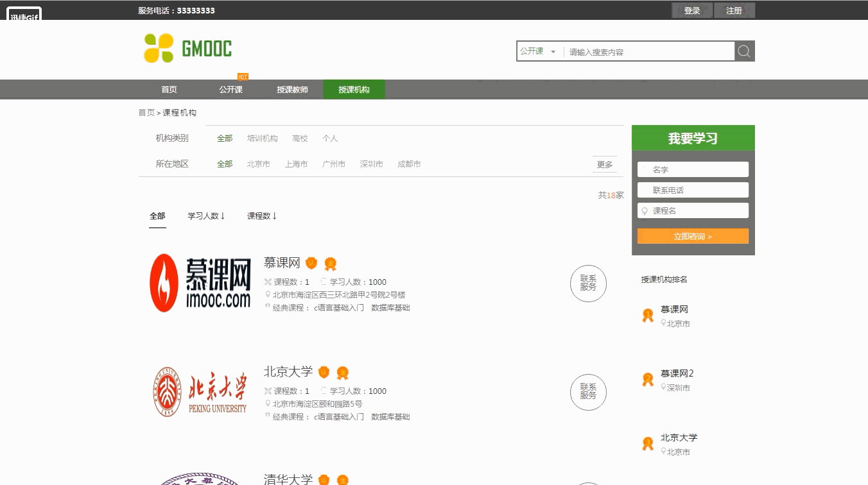Viewport: 868px width, 485px height.
Task: Focus the 课程名 course name field
Action: pyautogui.click(x=693, y=210)
